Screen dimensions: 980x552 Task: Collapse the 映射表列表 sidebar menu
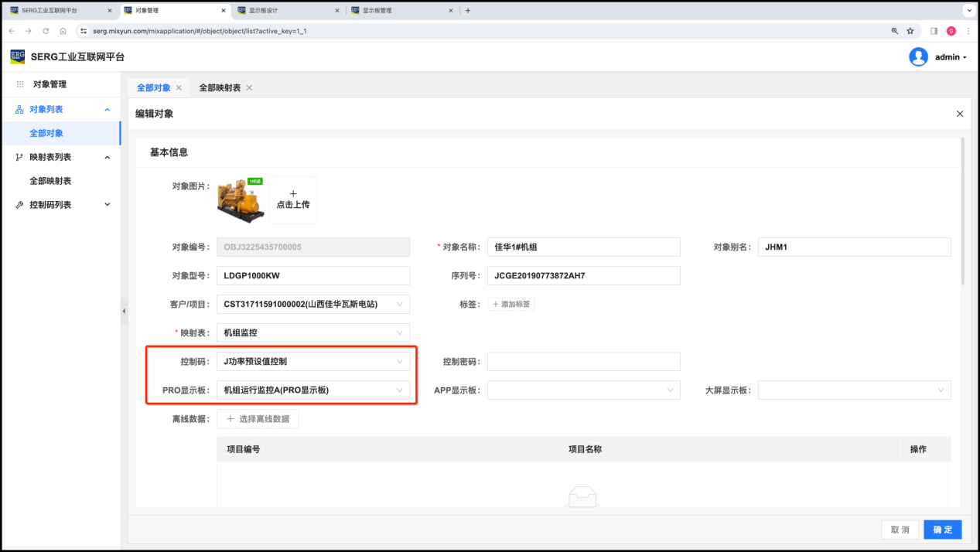click(108, 158)
